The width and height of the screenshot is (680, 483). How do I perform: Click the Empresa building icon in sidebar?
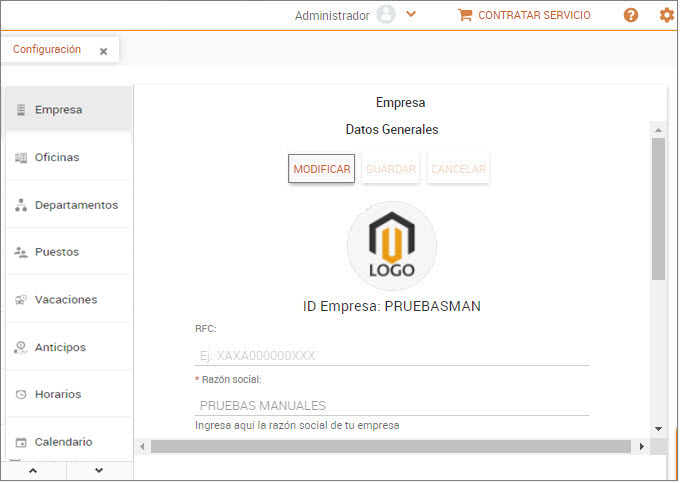pyautogui.click(x=21, y=110)
